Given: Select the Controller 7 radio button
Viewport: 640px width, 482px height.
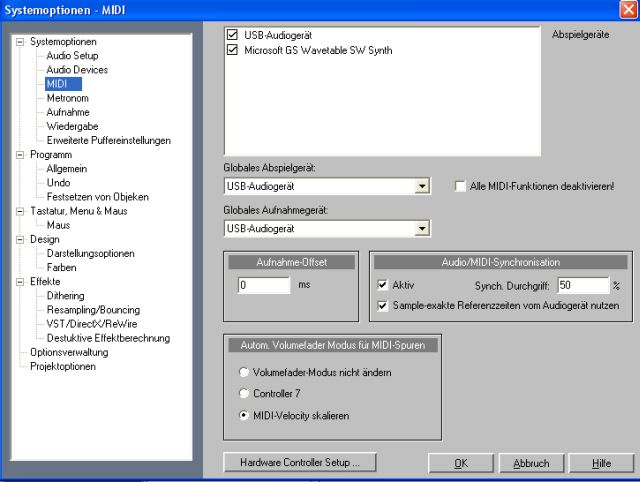Looking at the screenshot, I should (x=244, y=393).
